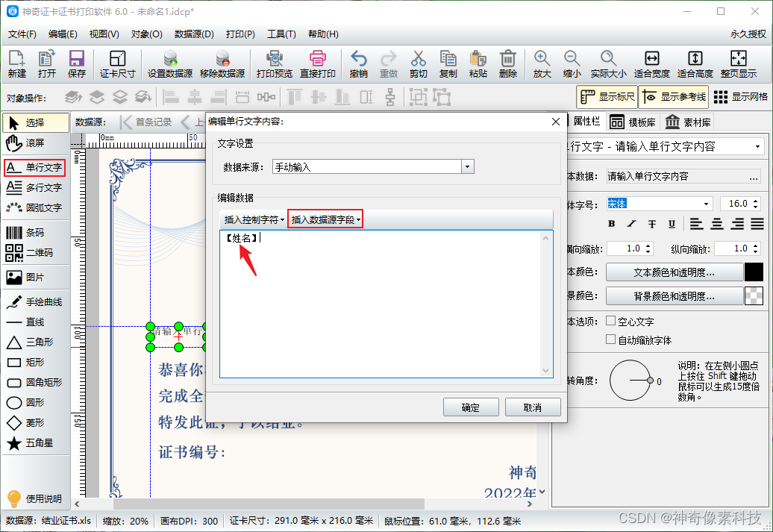Click the transparent background color swatch
The height and width of the screenshot is (532, 773).
tap(754, 295)
